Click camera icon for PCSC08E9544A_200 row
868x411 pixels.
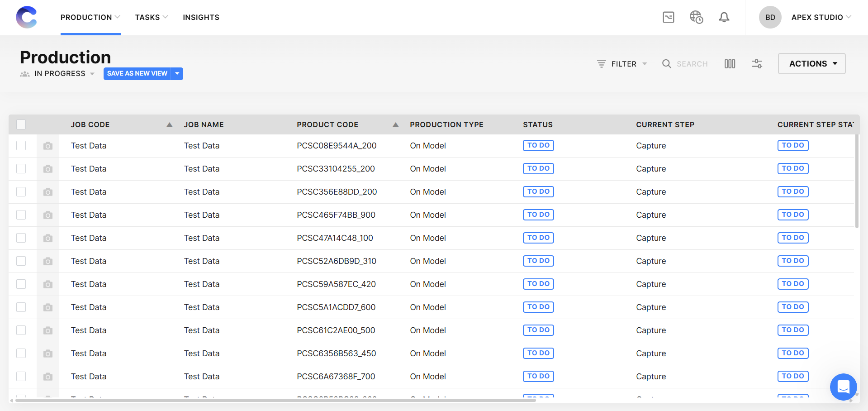[x=48, y=146]
